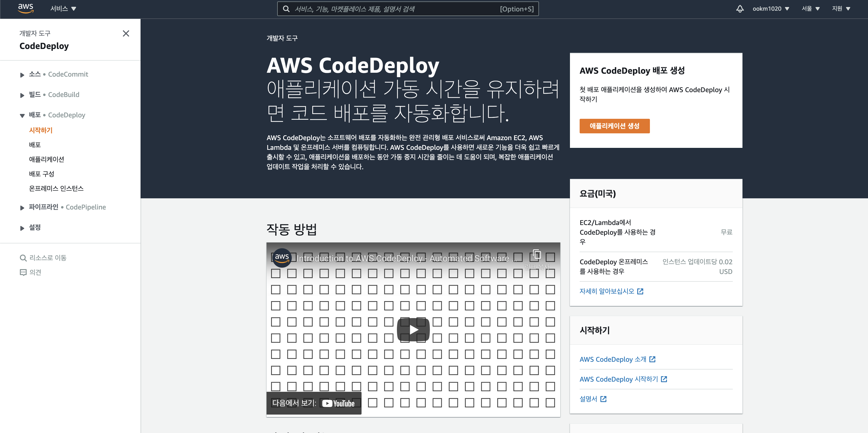The image size is (868, 433).
Task: Select 애플리케이션 in the sidebar
Action: pyautogui.click(x=47, y=159)
